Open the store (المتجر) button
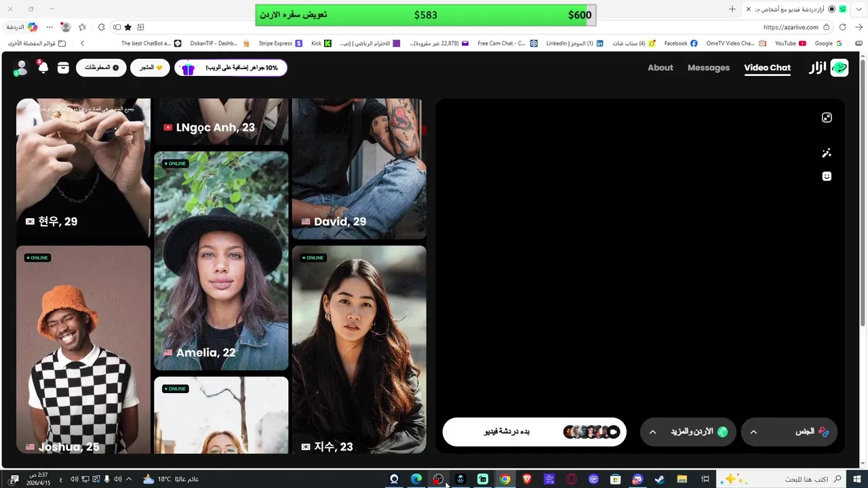 tap(150, 68)
